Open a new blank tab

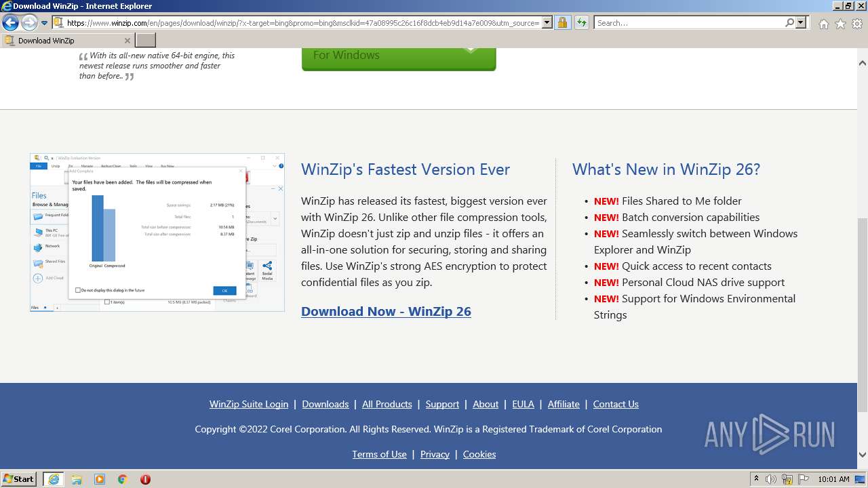(146, 41)
